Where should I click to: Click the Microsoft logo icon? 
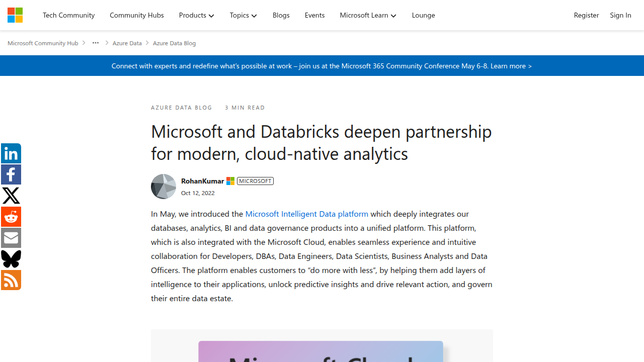point(15,15)
